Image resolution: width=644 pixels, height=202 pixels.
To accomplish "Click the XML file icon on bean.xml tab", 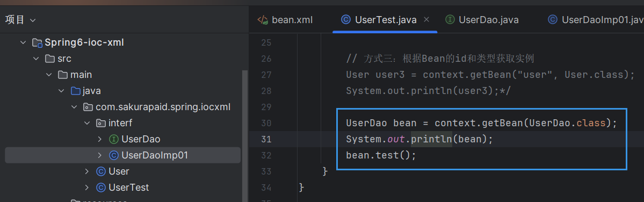I will [263, 20].
